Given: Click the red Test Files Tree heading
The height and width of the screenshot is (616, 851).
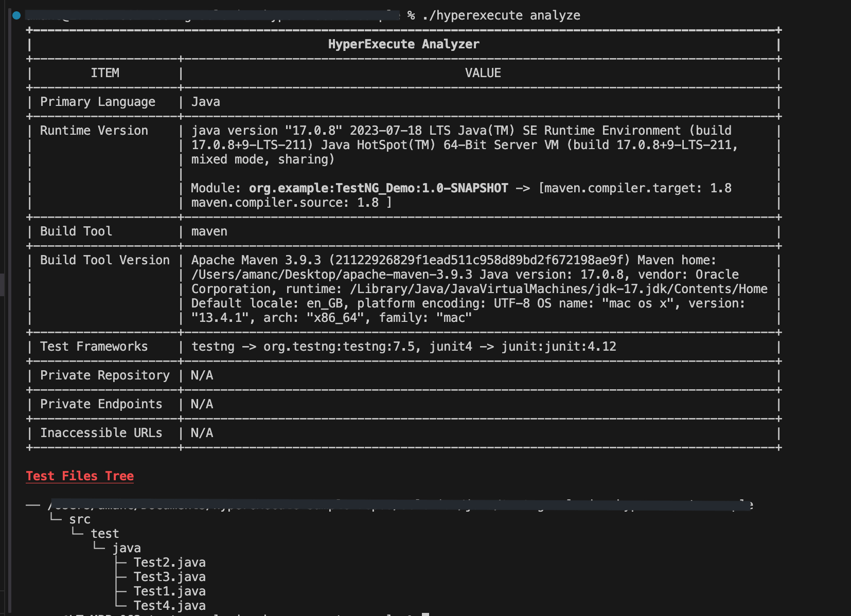Looking at the screenshot, I should click(x=80, y=476).
